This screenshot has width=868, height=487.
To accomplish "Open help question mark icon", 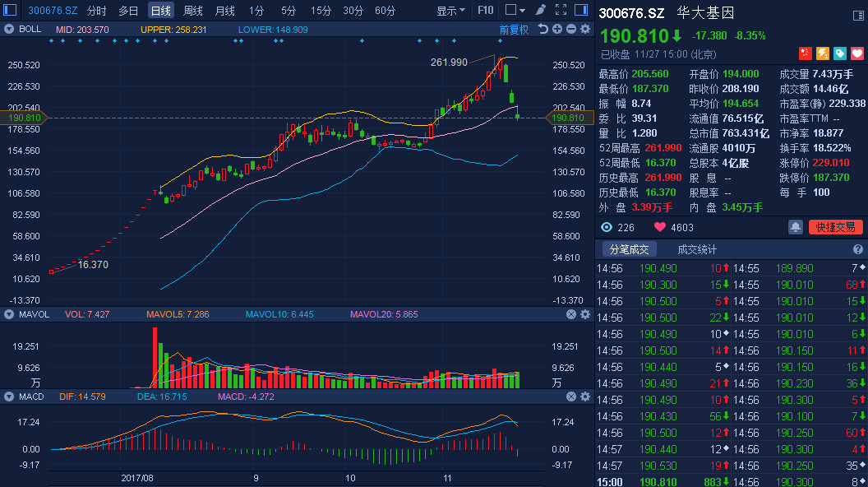I will point(858,249).
